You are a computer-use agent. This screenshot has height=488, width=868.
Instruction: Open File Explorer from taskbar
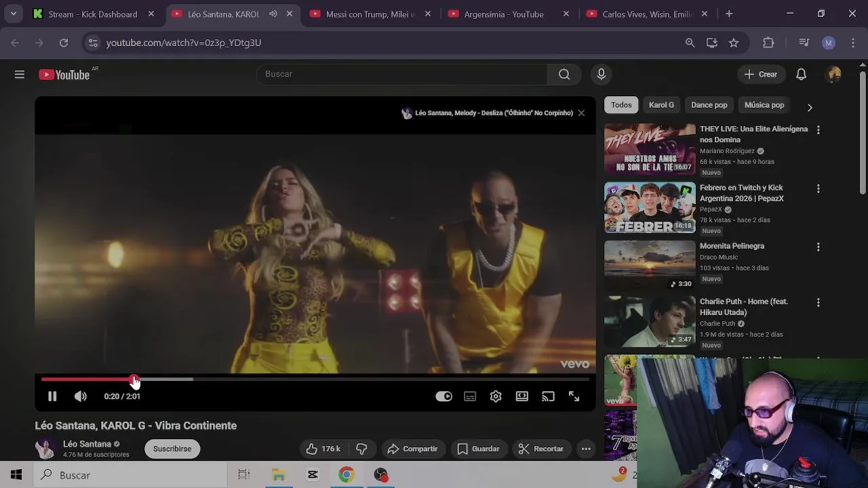pos(278,475)
